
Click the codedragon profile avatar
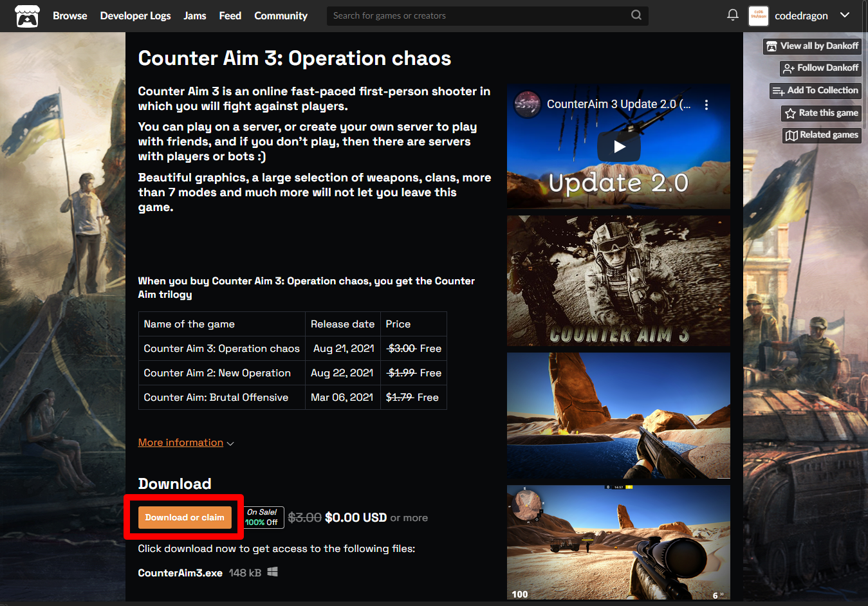click(x=759, y=15)
